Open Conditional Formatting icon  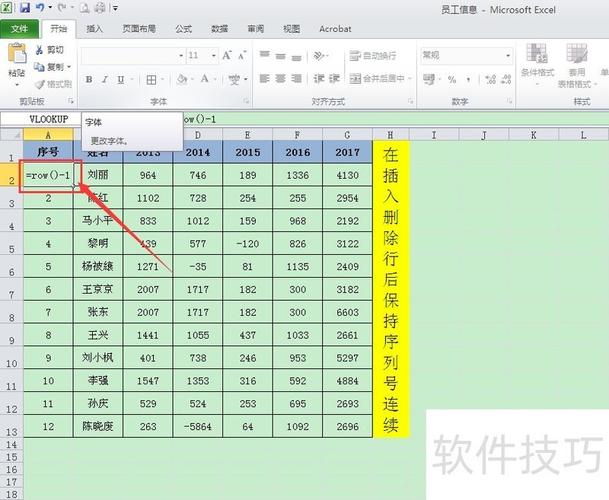[537, 53]
